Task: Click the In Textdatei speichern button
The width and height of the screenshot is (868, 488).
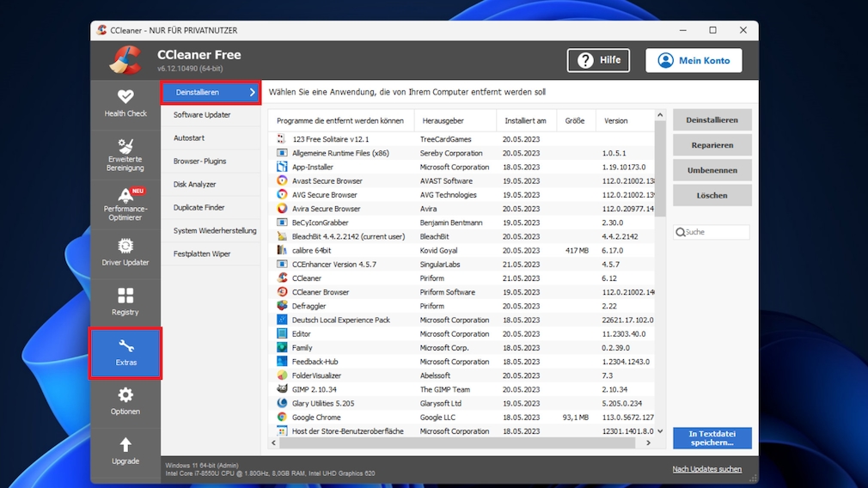Action: point(712,438)
